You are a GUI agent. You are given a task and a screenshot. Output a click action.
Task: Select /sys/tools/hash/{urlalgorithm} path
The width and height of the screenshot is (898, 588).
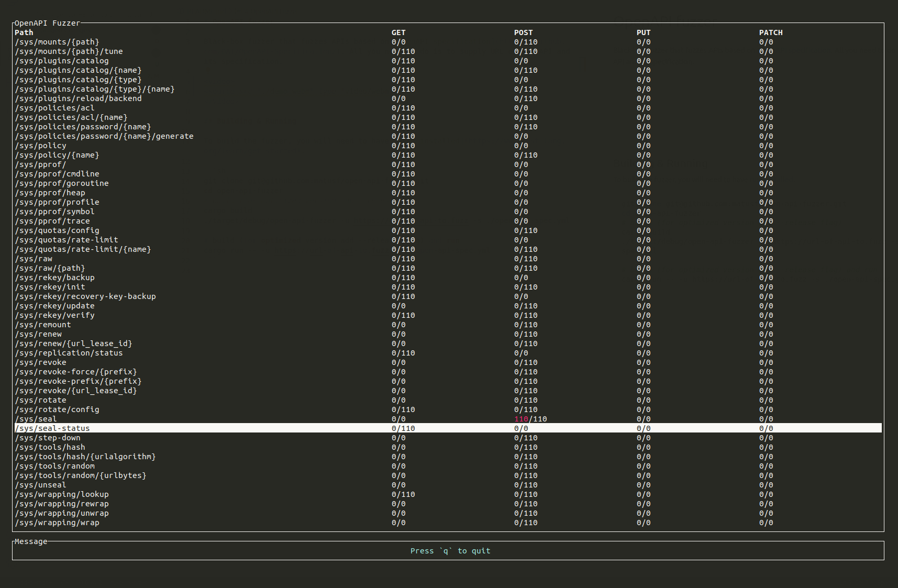[85, 457]
